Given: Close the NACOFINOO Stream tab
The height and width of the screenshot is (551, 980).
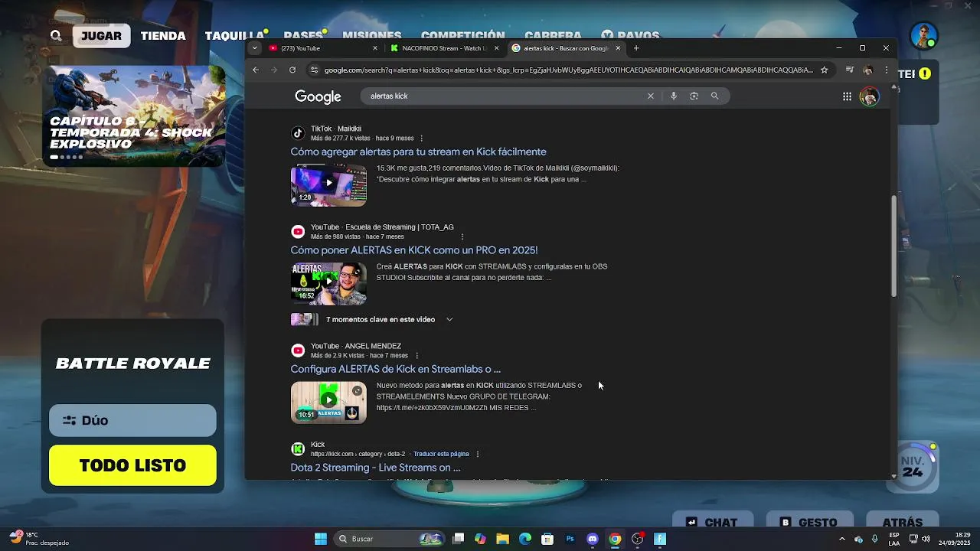Looking at the screenshot, I should point(496,48).
